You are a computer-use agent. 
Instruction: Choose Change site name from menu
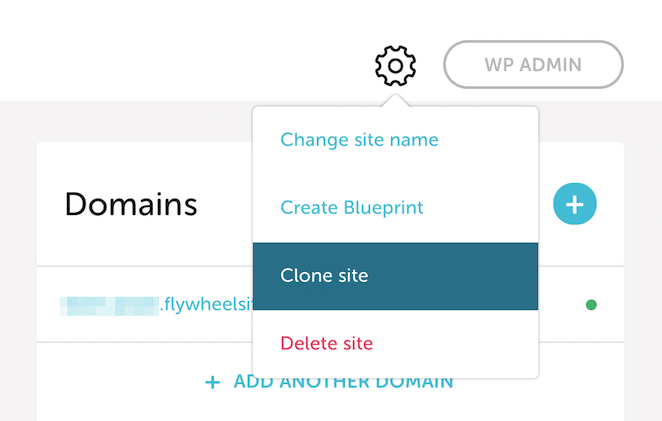[359, 140]
